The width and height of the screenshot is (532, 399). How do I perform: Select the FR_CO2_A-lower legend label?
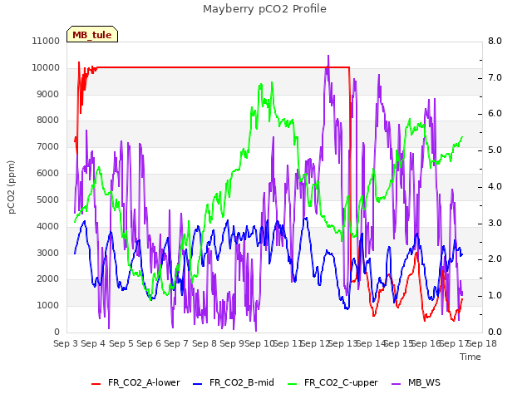[144, 382]
